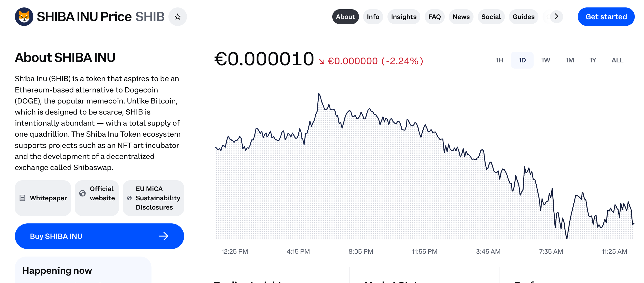
Task: Select the 1H chart timeframe
Action: (x=499, y=60)
